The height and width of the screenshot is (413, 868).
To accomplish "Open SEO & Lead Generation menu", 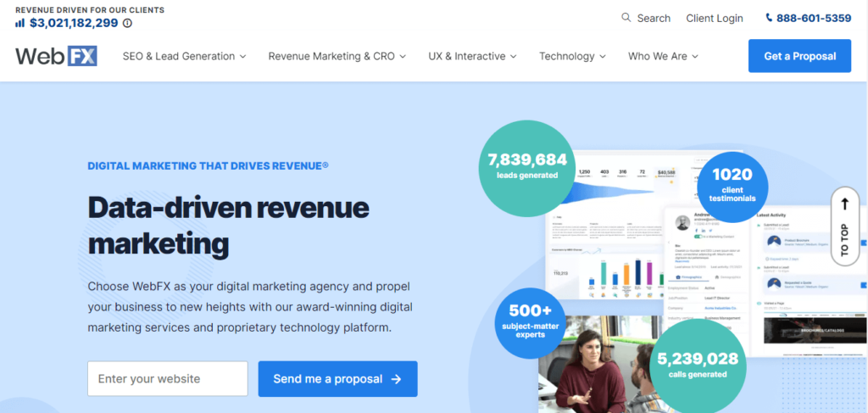I will pyautogui.click(x=184, y=56).
